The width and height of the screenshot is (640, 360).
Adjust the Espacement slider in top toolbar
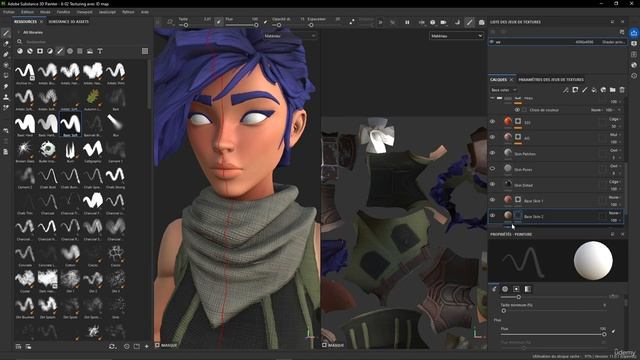pyautogui.click(x=324, y=25)
